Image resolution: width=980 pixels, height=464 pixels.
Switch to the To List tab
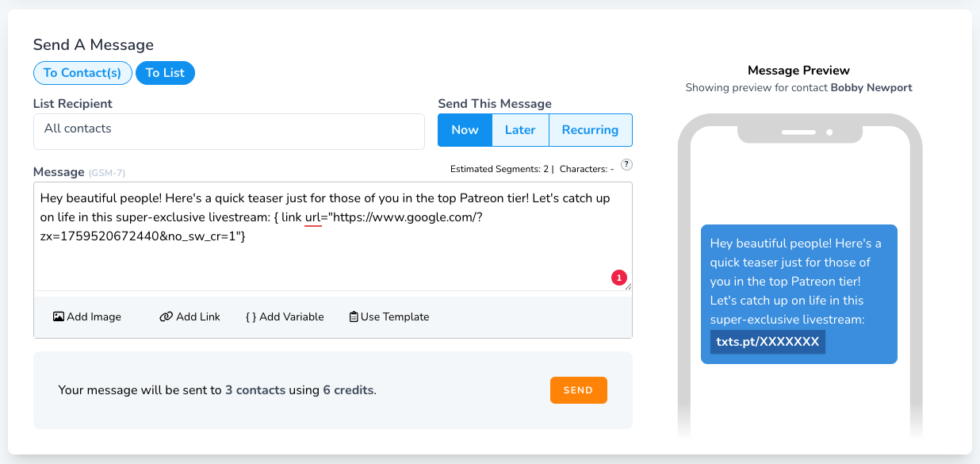(x=165, y=72)
